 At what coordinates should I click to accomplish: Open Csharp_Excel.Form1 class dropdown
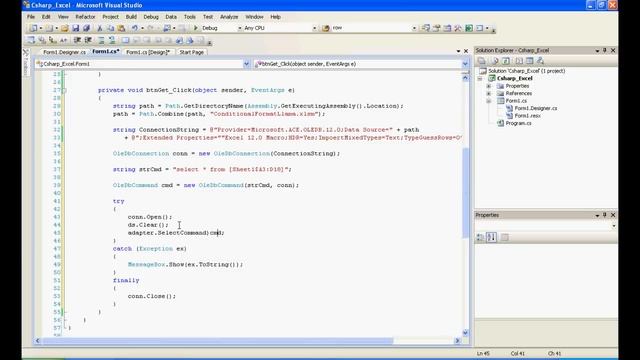pos(246,64)
